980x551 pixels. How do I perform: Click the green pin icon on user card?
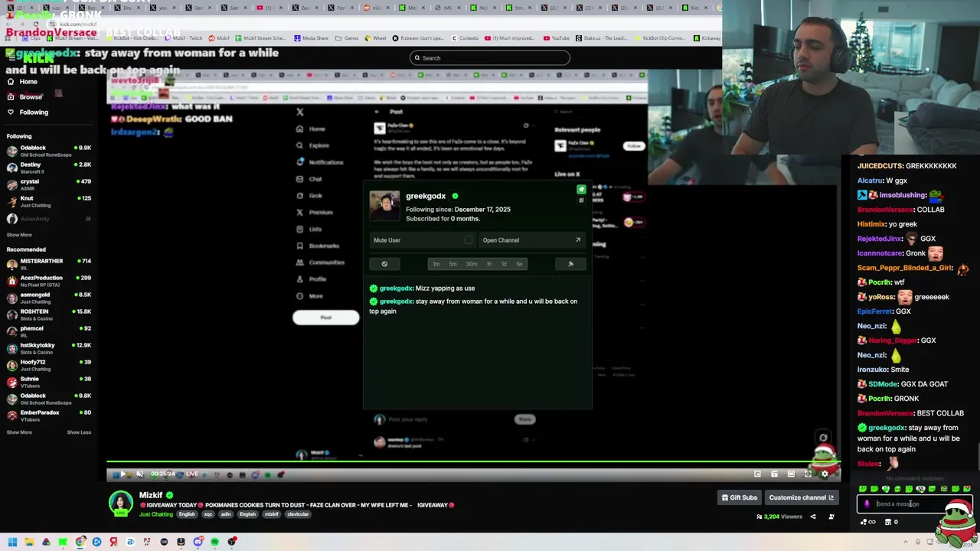click(581, 190)
